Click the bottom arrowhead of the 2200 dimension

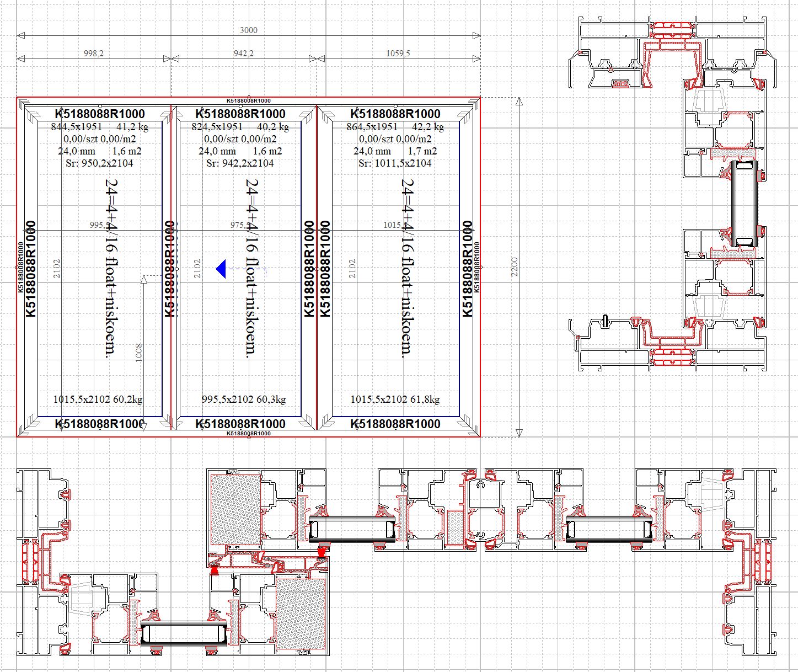pos(518,433)
